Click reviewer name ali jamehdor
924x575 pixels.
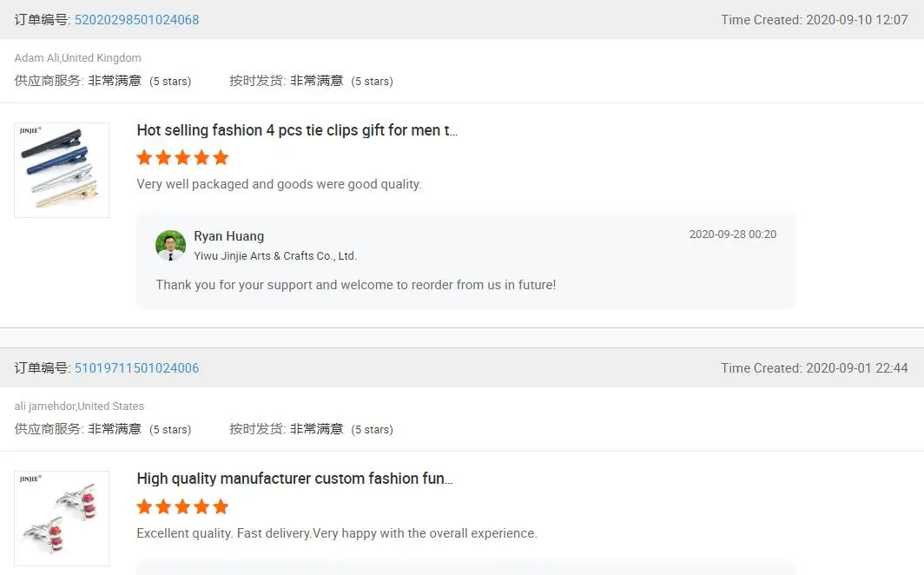point(45,406)
